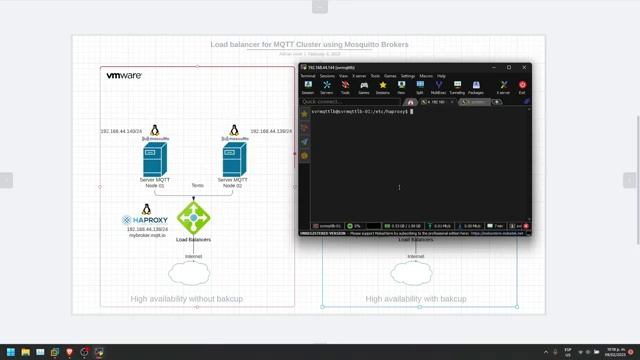The height and width of the screenshot is (360, 640).
Task: Click the HAPROXY logo in diagram
Action: pyautogui.click(x=145, y=220)
